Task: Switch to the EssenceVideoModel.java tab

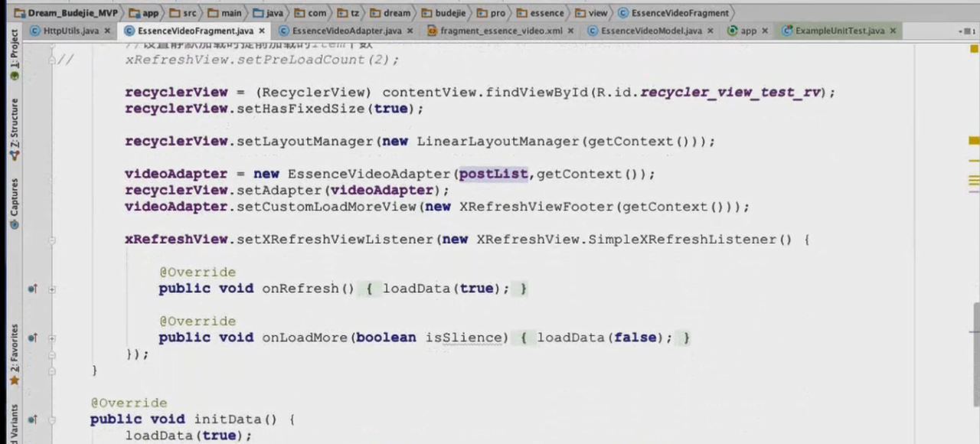Action: point(651,31)
